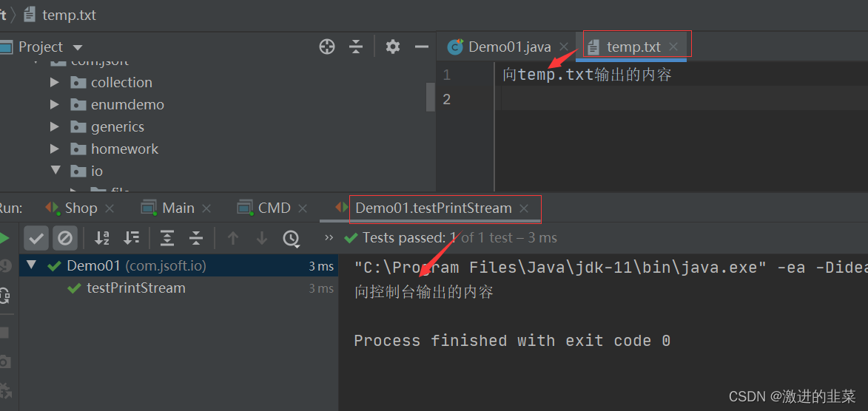This screenshot has height=411, width=868.
Task: Close the temp.txt editor tab
Action: click(673, 47)
